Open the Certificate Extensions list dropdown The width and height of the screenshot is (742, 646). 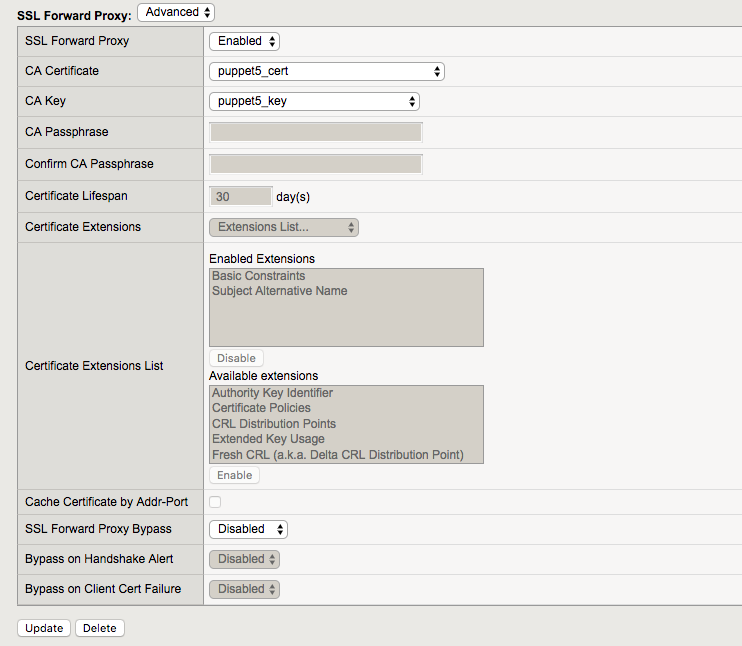(283, 227)
